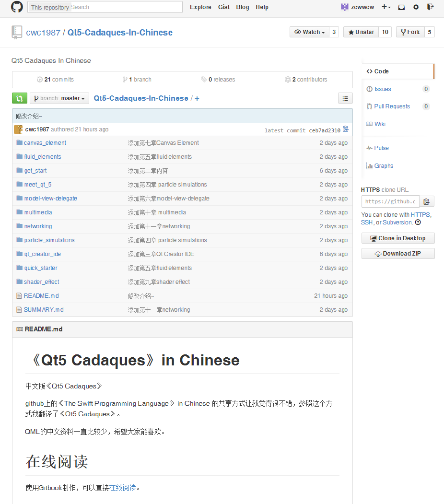The image size is (444, 504).
Task: Open notifications inbox icon
Action: 401,7
